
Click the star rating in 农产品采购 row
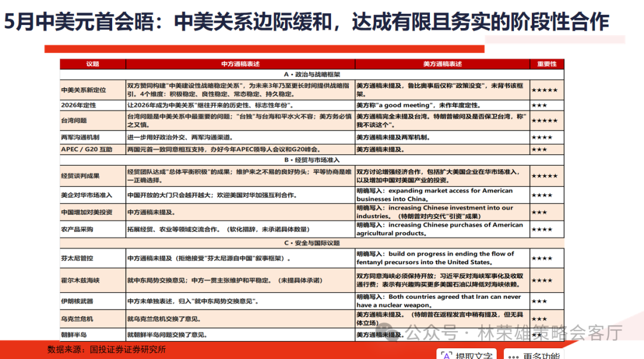point(542,229)
